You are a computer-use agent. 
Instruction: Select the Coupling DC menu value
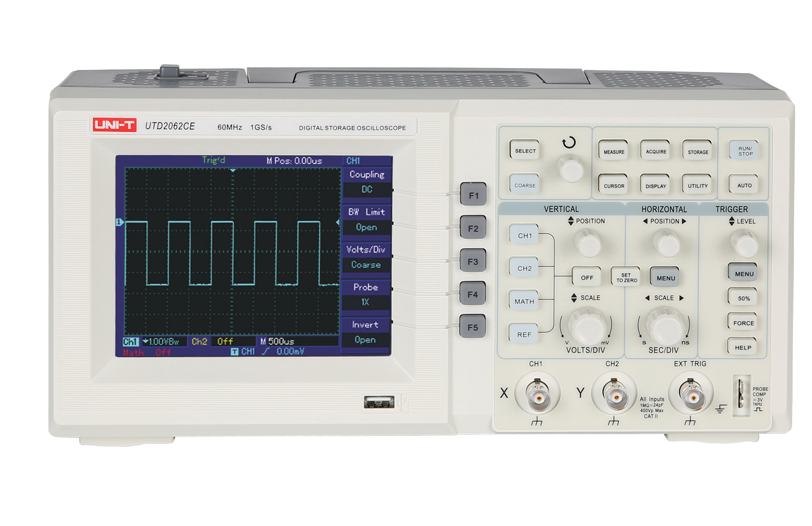coord(367,189)
